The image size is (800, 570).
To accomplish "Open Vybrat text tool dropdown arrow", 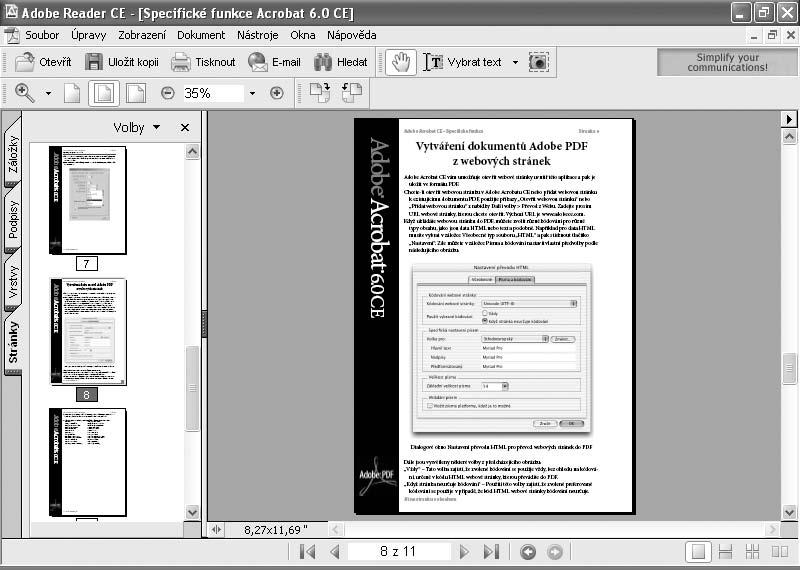I will pyautogui.click(x=515, y=62).
